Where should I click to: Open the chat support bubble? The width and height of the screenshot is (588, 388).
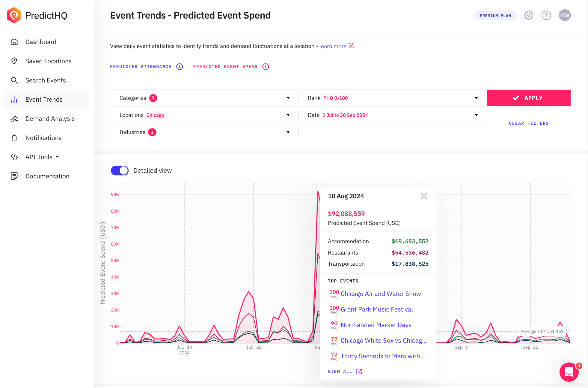pos(569,372)
